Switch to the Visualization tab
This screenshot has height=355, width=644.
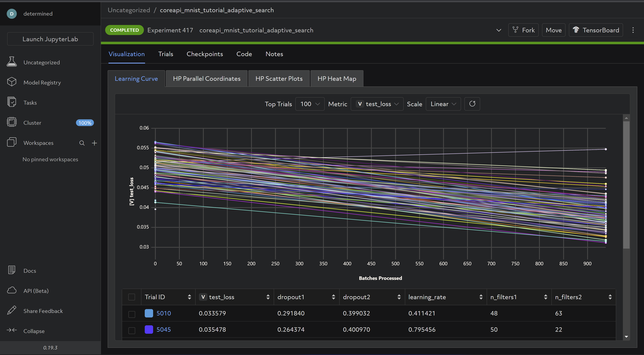tap(126, 54)
